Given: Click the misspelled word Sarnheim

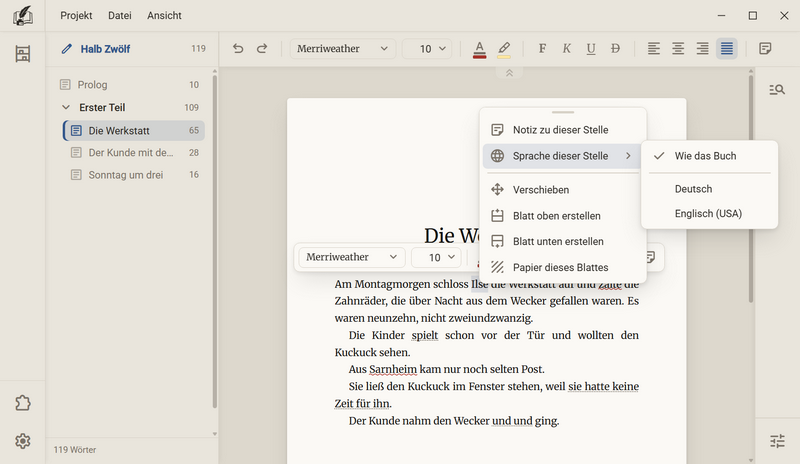Looking at the screenshot, I should 393,369.
